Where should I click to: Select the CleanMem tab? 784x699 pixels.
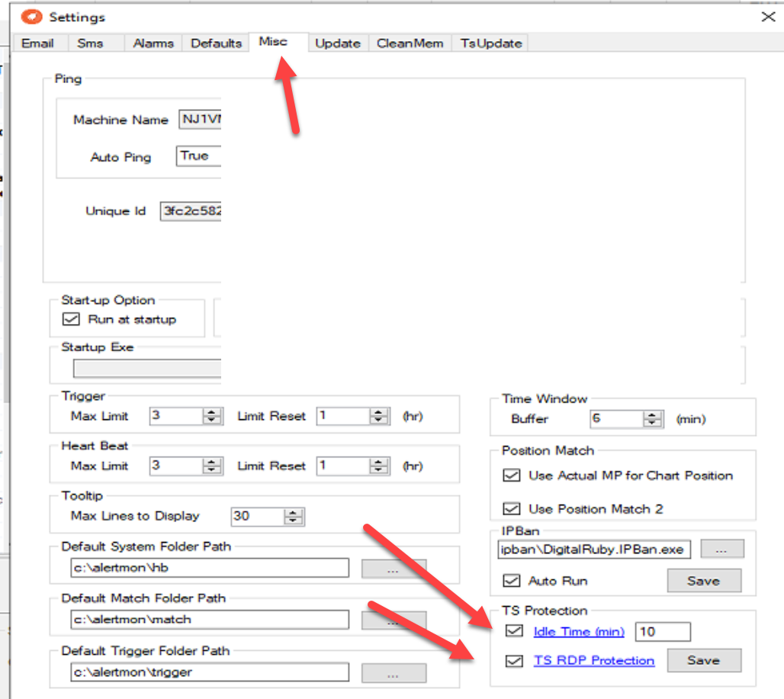(x=410, y=43)
